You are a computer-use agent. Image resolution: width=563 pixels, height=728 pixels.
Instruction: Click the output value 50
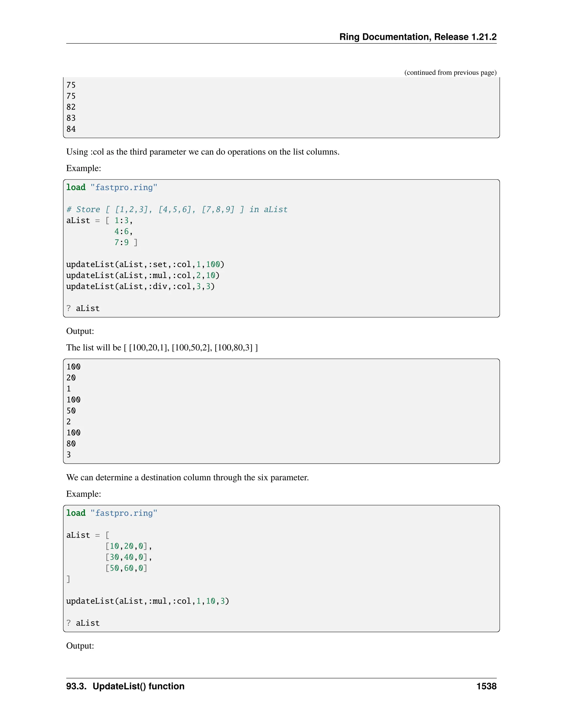coord(71,411)
